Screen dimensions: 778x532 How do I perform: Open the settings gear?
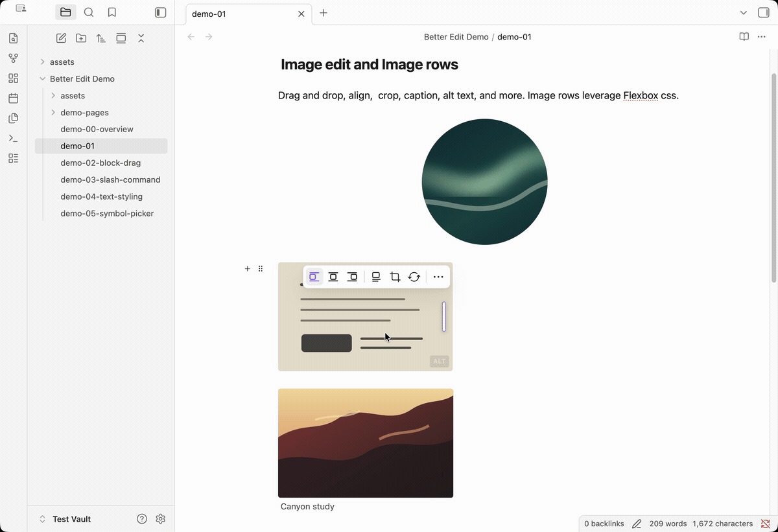point(161,519)
